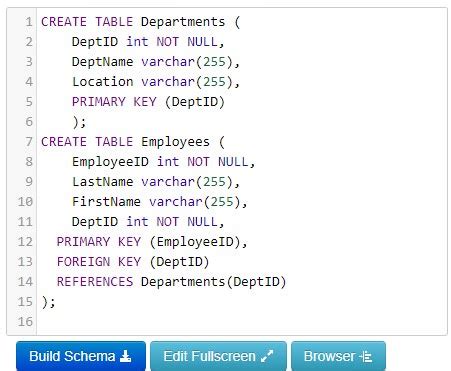The height and width of the screenshot is (371, 451).
Task: Click the PRIMARY KEY (DeptID) line
Action: coord(148,102)
